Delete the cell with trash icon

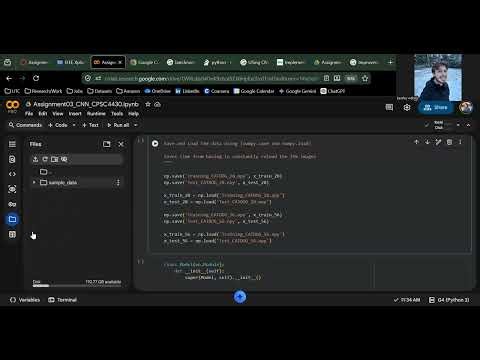pos(449,142)
